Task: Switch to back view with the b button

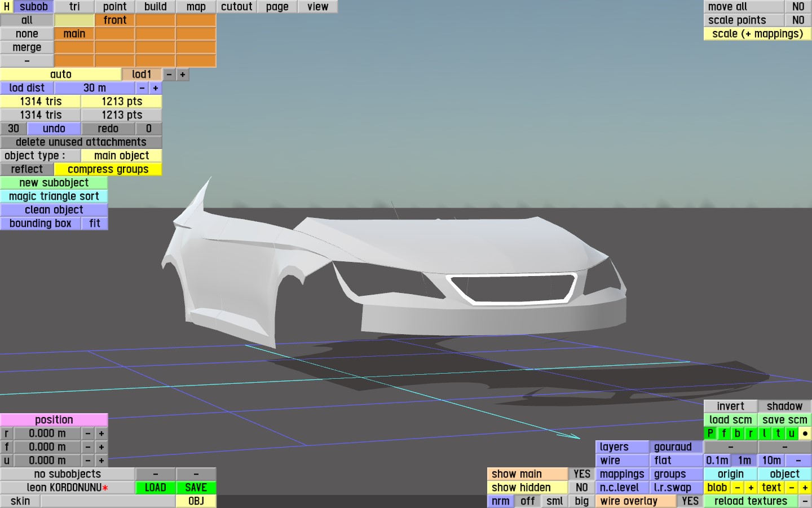Action: [738, 433]
